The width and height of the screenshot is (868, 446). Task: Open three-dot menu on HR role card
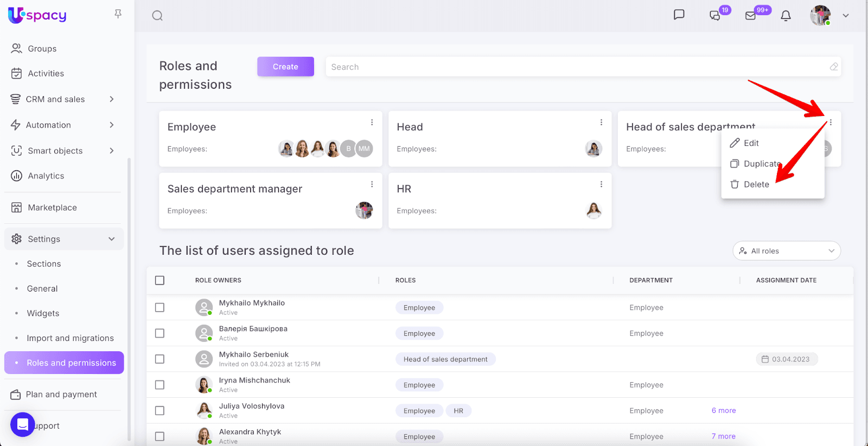tap(601, 184)
